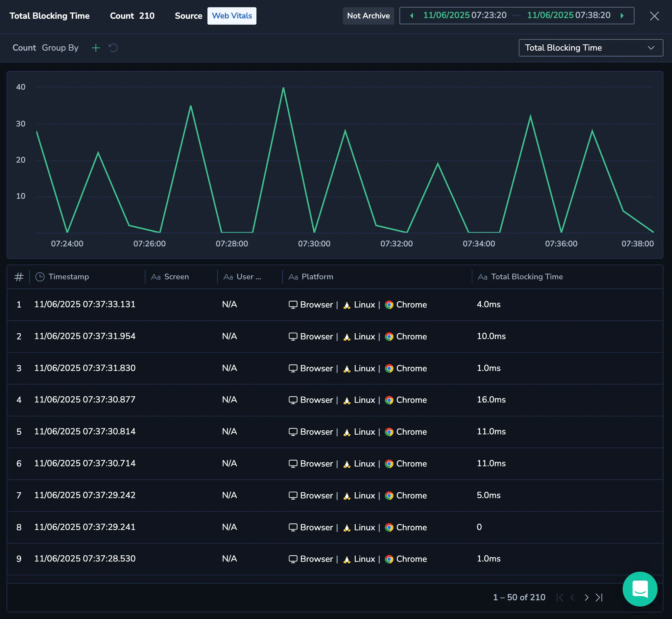Close the Total Blocking Time panel
Screen dimensions: 672x619
click(x=654, y=16)
